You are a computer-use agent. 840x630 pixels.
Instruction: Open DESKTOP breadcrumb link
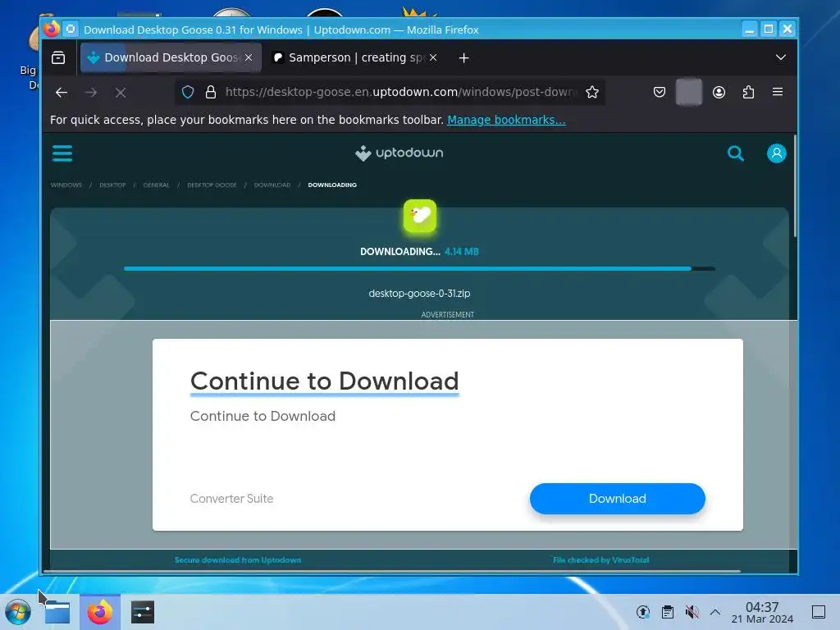(112, 185)
